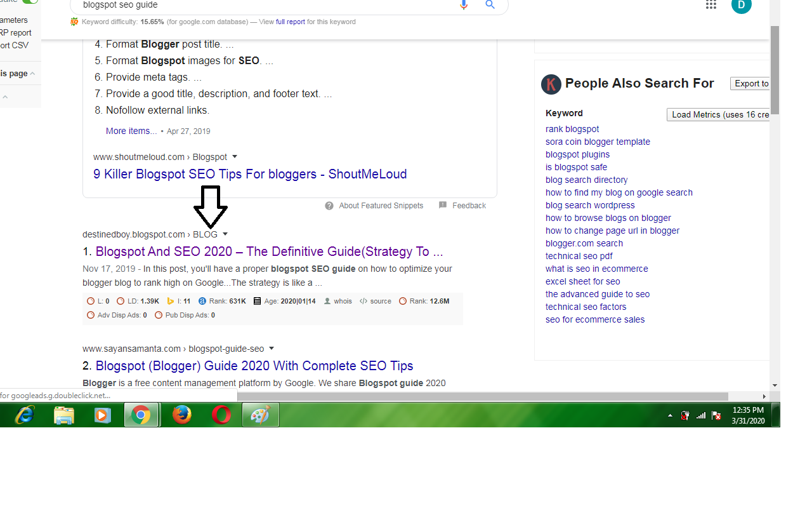The image size is (812, 508).
Task: Click the Feedback flag icon
Action: click(443, 205)
